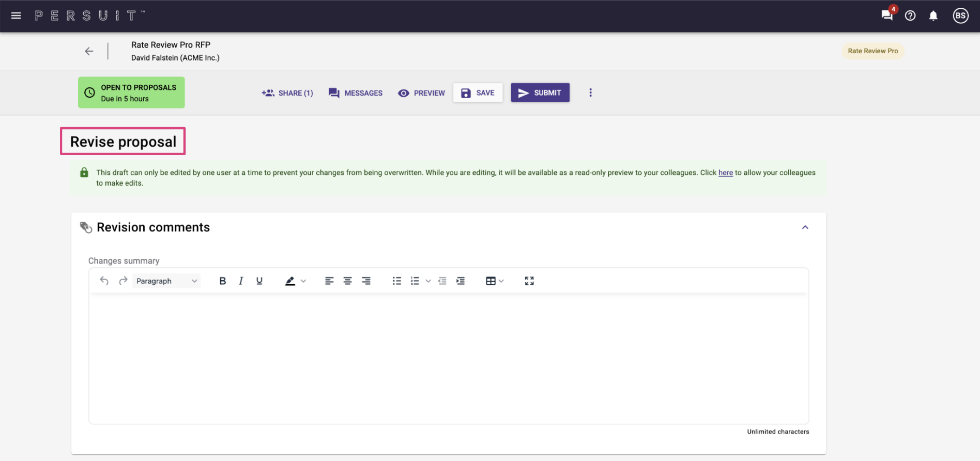Image resolution: width=980 pixels, height=461 pixels.
Task: Open Messages for this proposal
Action: 356,93
